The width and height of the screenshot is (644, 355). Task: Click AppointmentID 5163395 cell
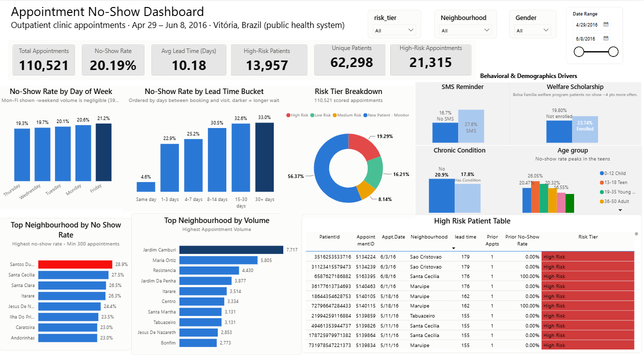pyautogui.click(x=366, y=276)
